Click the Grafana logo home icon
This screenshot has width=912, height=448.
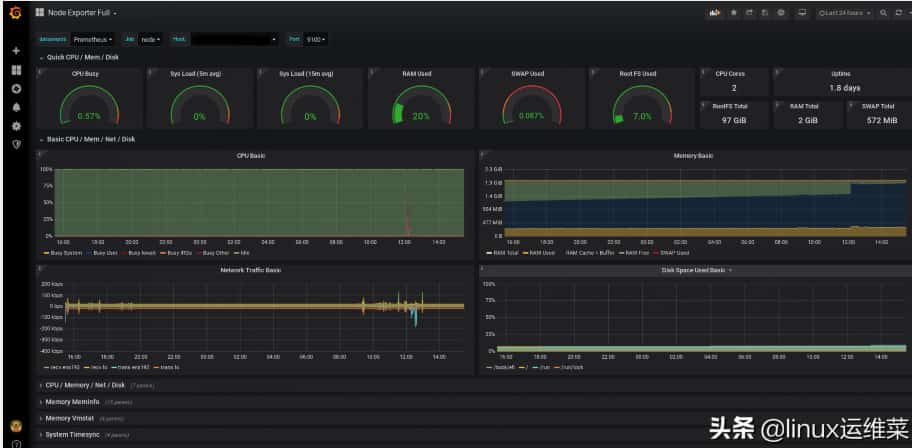[x=15, y=13]
